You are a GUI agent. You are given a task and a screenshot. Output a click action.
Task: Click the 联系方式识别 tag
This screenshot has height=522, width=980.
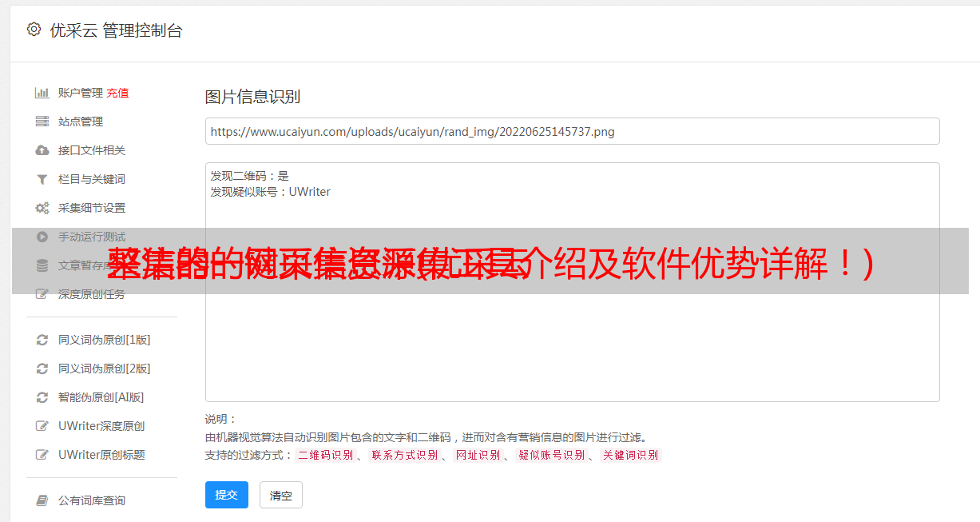pos(404,455)
